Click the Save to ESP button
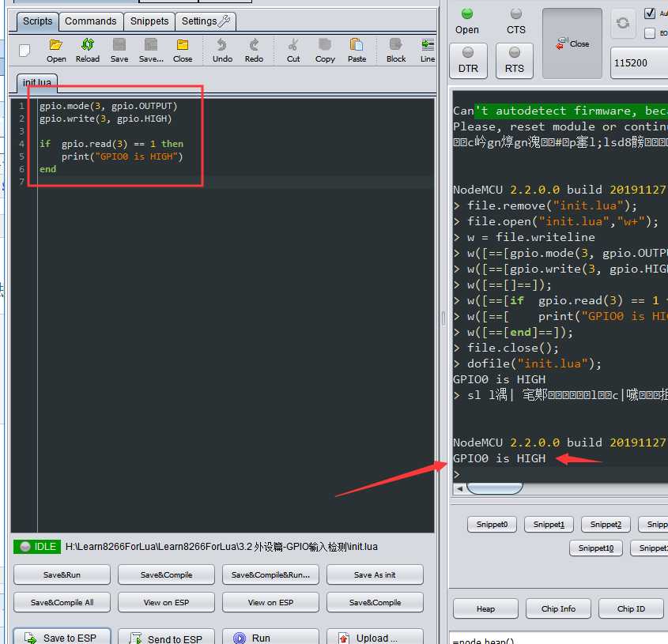 62,637
